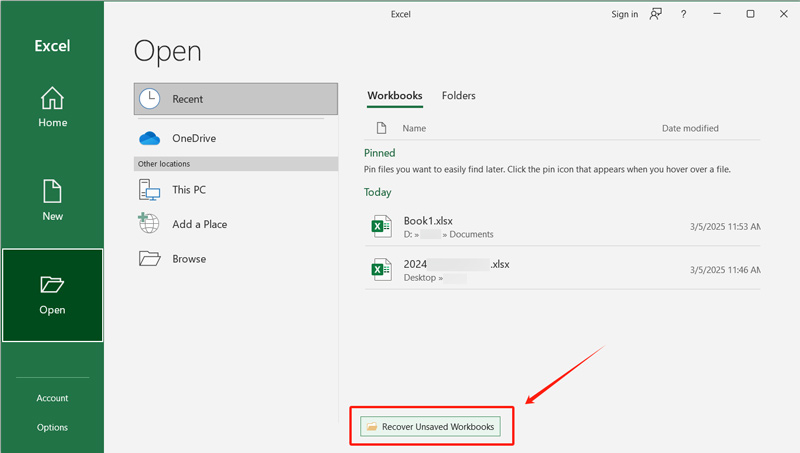Sort list by Name column header
The width and height of the screenshot is (800, 453).
414,128
